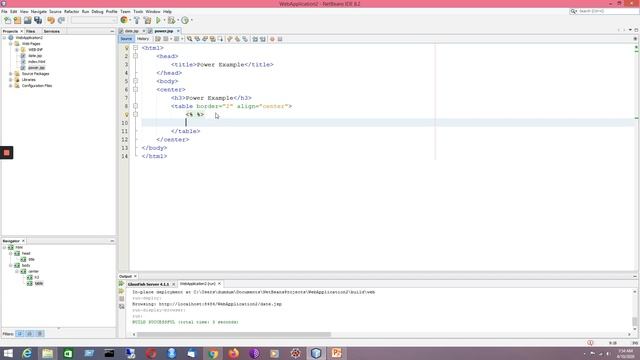
Task: Click the red recording stop button overlay
Action: (x=7, y=153)
